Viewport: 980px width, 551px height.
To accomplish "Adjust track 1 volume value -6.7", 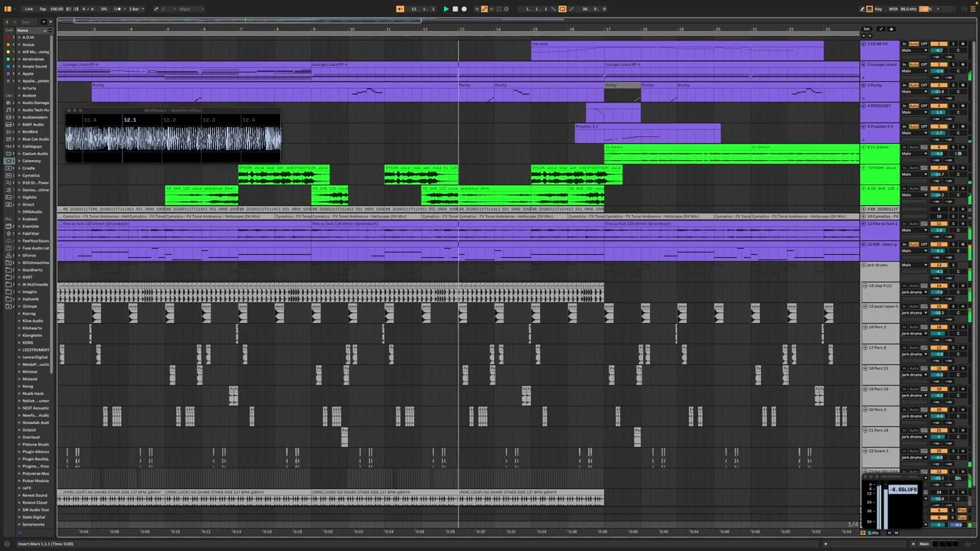I will click(939, 51).
